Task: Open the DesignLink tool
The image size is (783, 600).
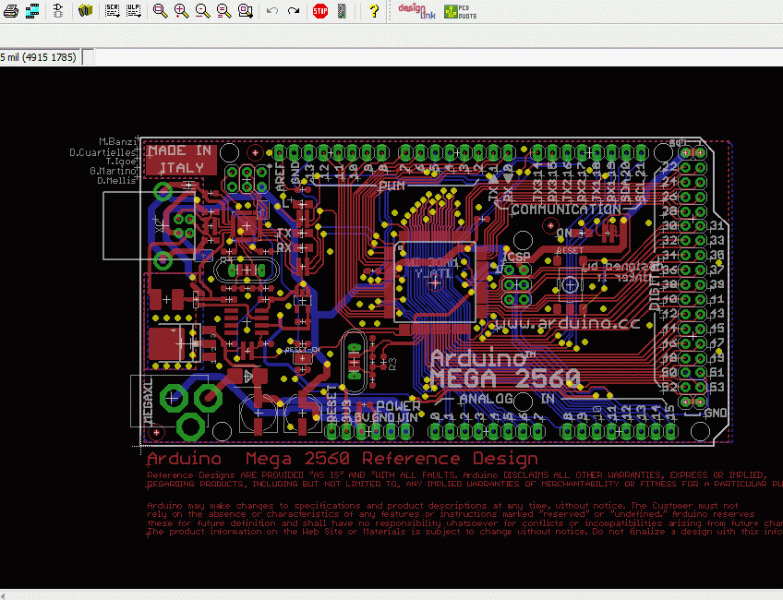Action: pyautogui.click(x=417, y=11)
